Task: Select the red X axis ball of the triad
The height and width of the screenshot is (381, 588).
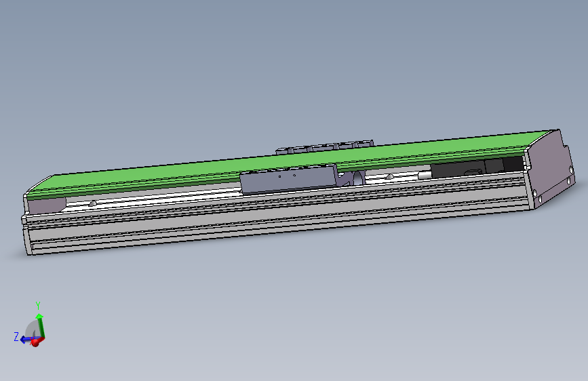Action: point(35,342)
